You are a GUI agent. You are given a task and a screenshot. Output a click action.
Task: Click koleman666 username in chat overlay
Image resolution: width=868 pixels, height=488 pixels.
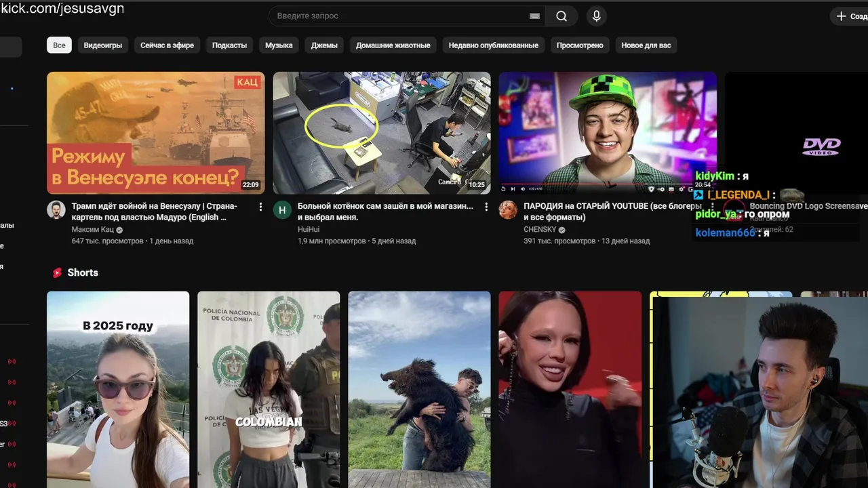tap(725, 233)
